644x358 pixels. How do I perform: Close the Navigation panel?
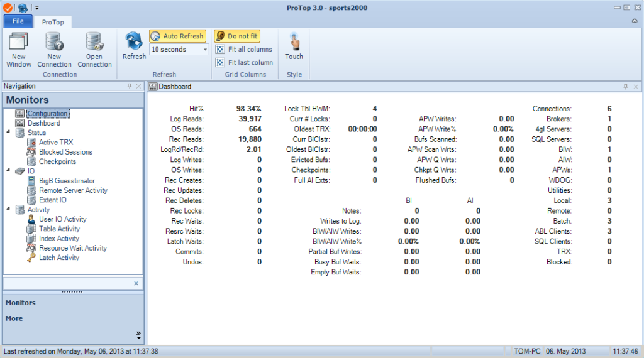click(138, 86)
